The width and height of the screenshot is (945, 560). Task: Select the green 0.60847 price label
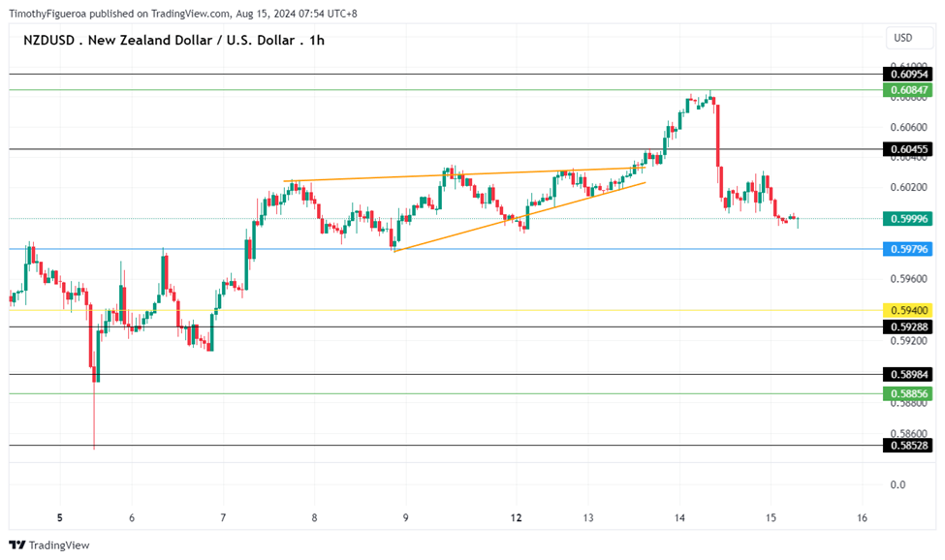[907, 90]
